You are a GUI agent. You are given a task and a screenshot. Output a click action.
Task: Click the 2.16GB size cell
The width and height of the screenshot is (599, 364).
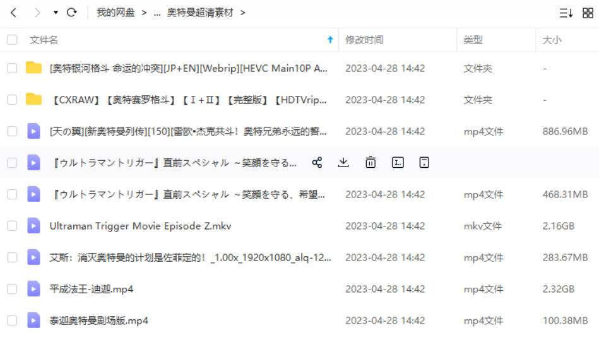tap(559, 226)
